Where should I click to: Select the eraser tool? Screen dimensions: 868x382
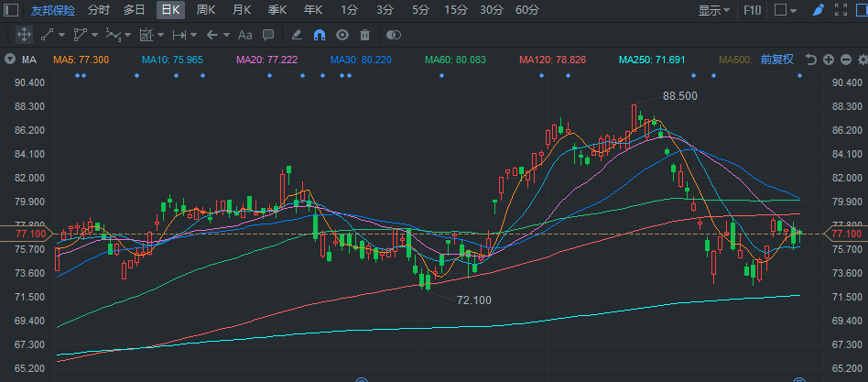coord(296,35)
